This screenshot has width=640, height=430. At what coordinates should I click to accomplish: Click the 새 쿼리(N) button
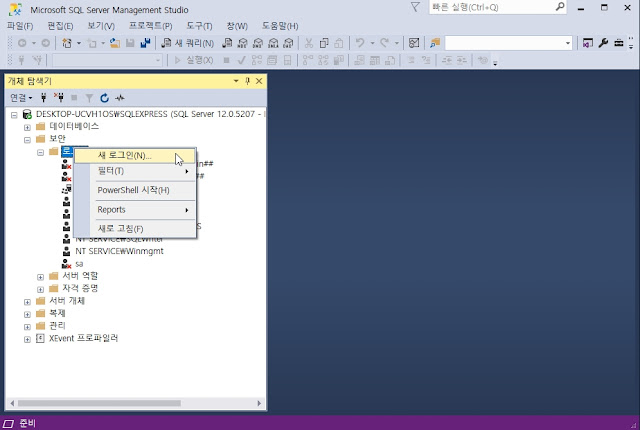(187, 43)
